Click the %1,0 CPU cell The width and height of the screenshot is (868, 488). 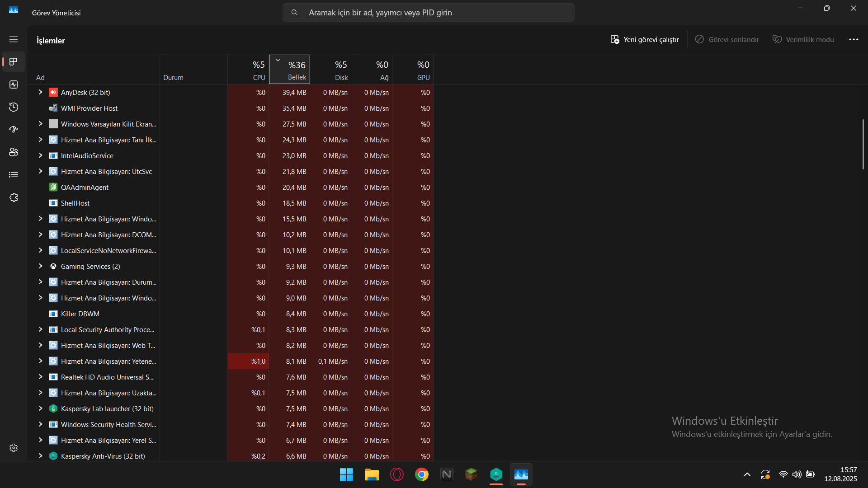click(248, 361)
